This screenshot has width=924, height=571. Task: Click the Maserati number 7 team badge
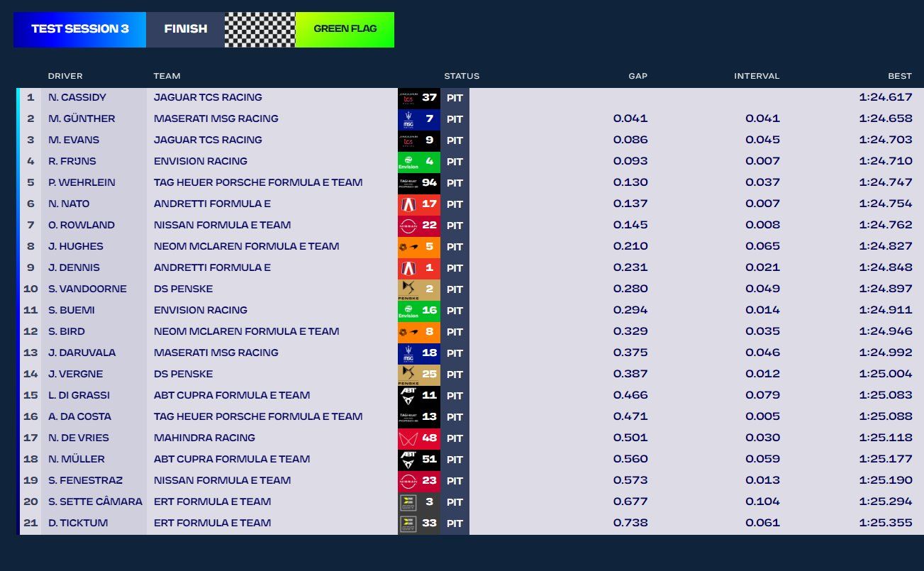click(418, 119)
